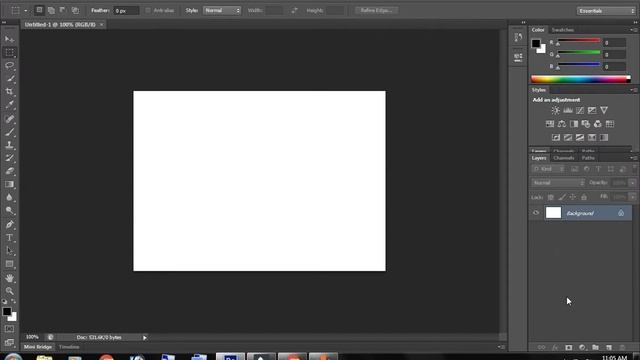This screenshot has height=360, width=640.
Task: Select the Eyedropper tool
Action: (9, 105)
